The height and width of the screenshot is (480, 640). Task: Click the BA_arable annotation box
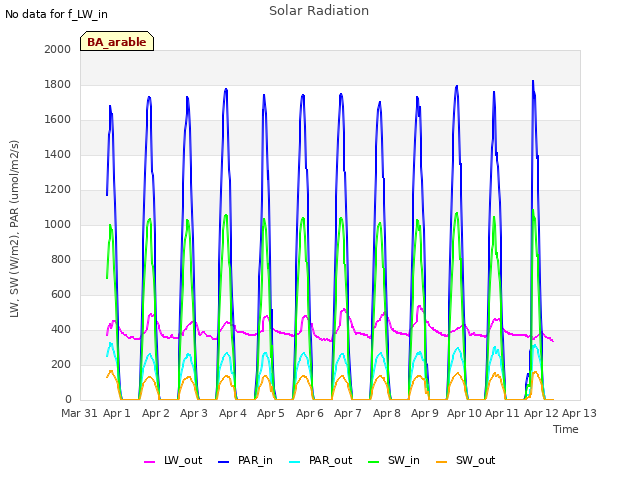pyautogui.click(x=117, y=41)
